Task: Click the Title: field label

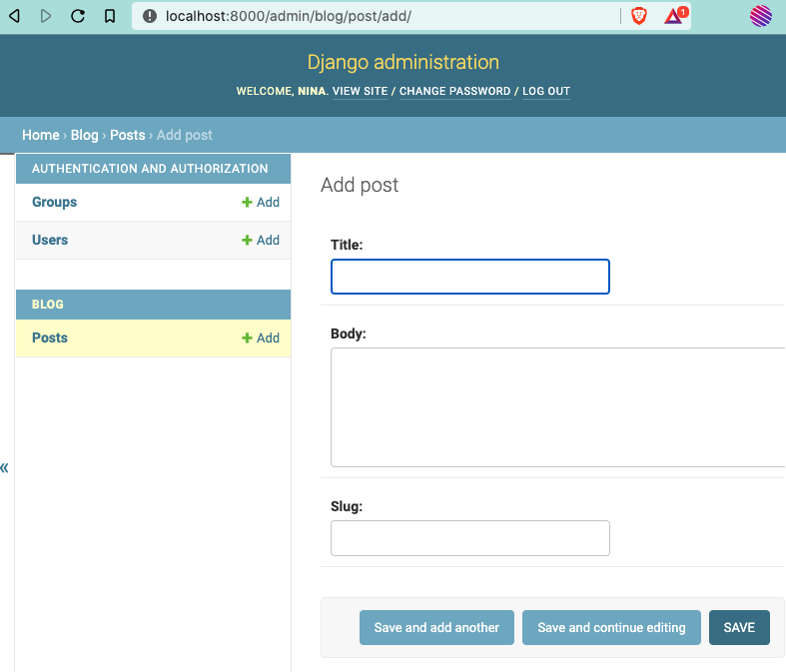Action: pyautogui.click(x=347, y=245)
